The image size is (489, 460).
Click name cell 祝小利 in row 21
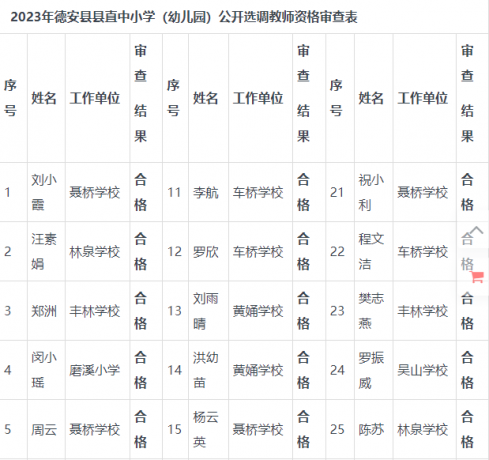click(371, 192)
